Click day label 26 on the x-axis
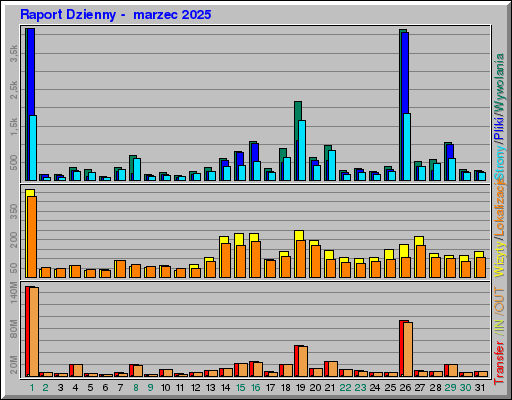Screen dimensions: 512x400 [x=405, y=388]
